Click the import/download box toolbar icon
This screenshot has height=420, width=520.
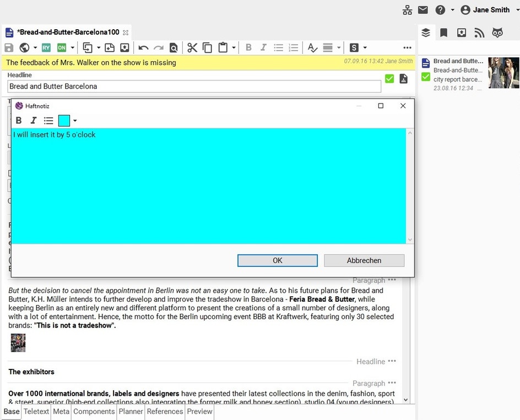pos(124,48)
